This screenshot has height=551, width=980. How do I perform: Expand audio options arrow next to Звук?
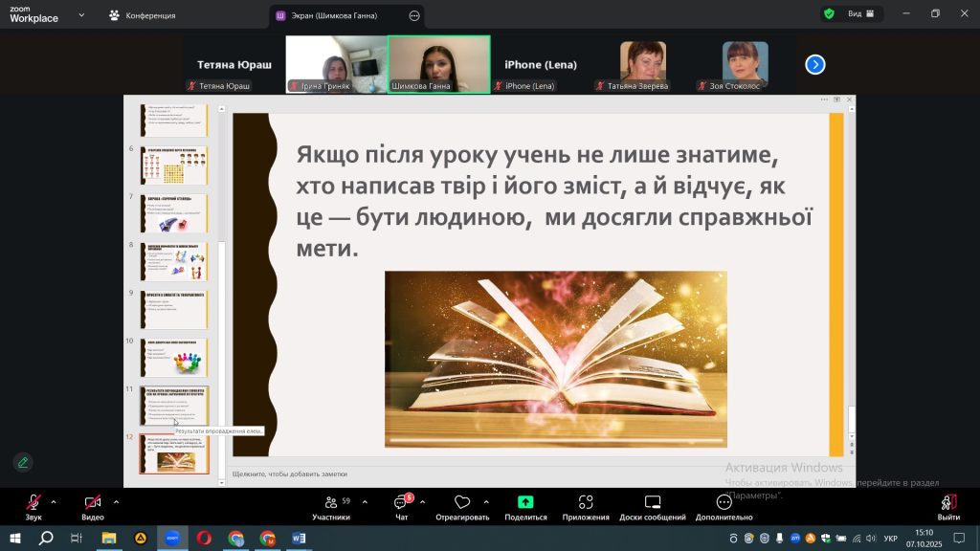tap(54, 501)
